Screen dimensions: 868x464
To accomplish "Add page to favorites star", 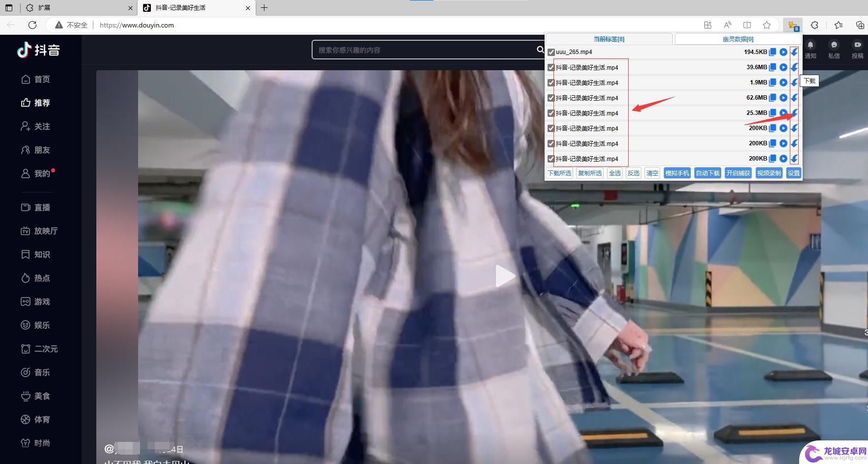I will pyautogui.click(x=767, y=25).
